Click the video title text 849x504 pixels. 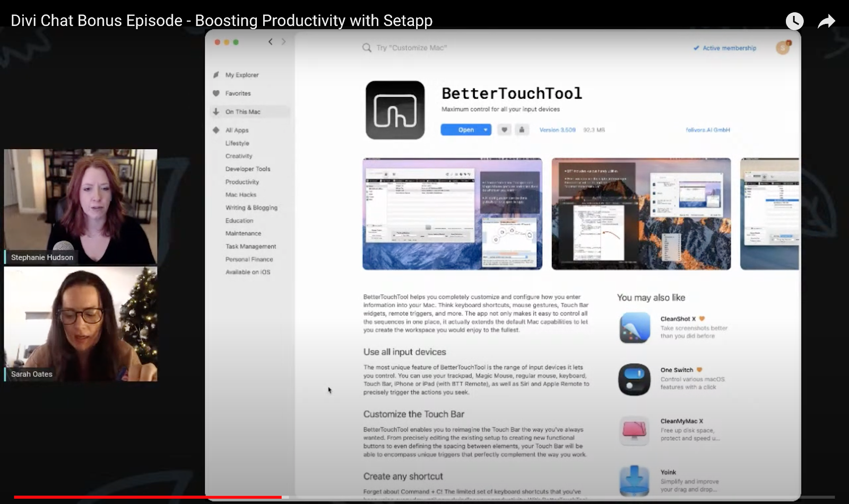tap(222, 21)
